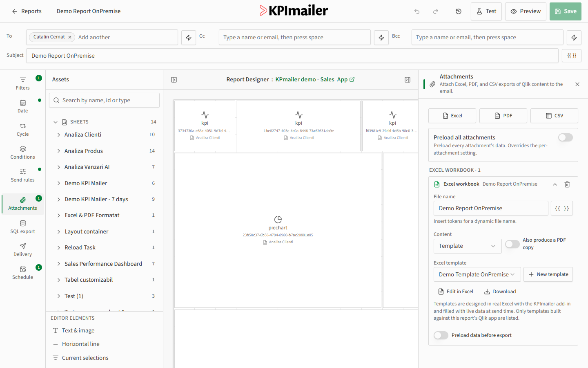Click lightning icon next to To field

pos(189,37)
